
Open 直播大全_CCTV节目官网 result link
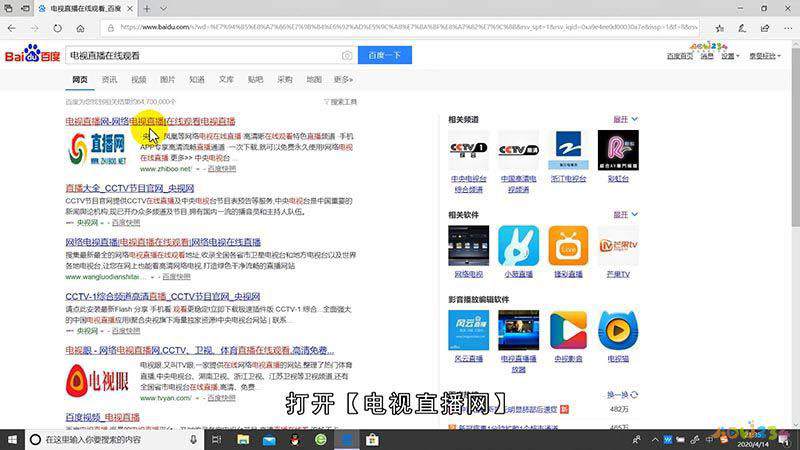click(x=130, y=188)
